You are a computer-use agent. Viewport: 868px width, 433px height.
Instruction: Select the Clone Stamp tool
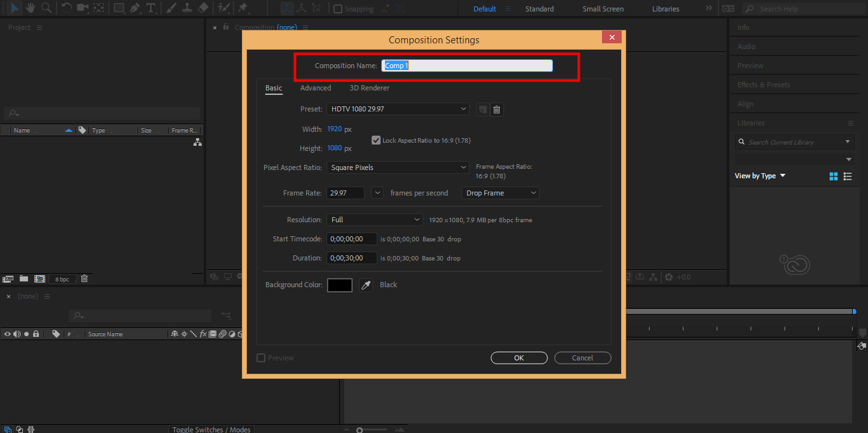(187, 8)
